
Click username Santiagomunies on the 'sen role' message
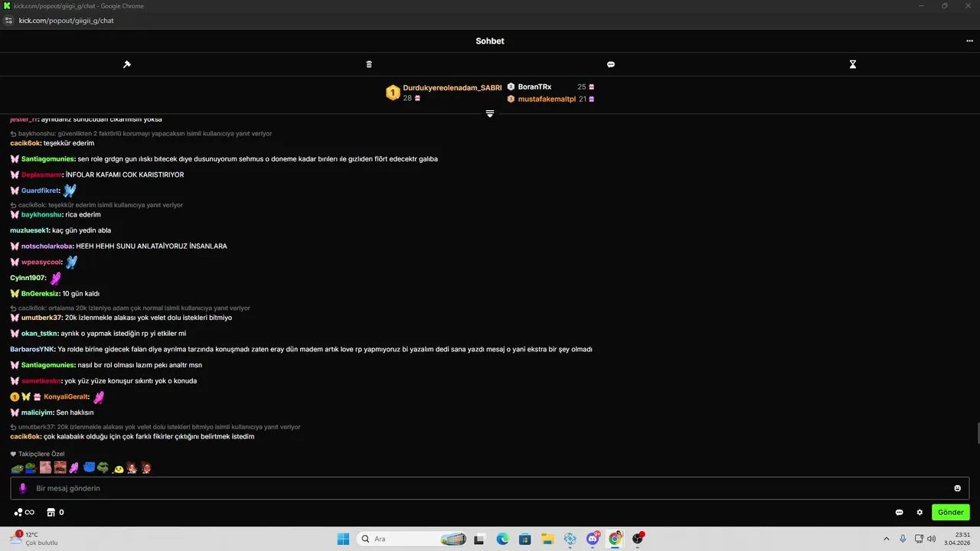pos(48,159)
